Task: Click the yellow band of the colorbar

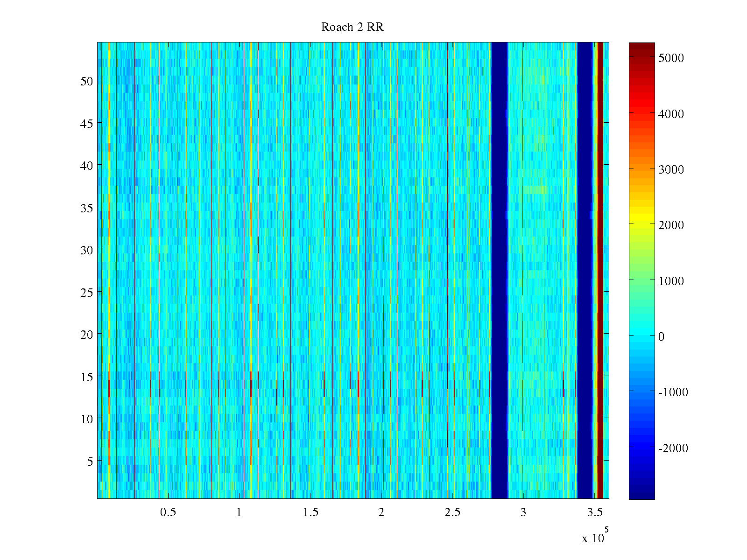Action: coord(641,218)
